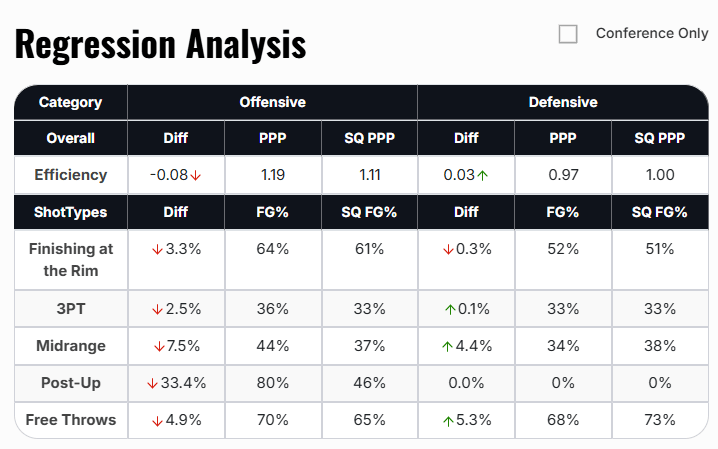Viewport: 718px width, 449px height.
Task: Click the green up arrow beside 0.03
Action: point(482,175)
